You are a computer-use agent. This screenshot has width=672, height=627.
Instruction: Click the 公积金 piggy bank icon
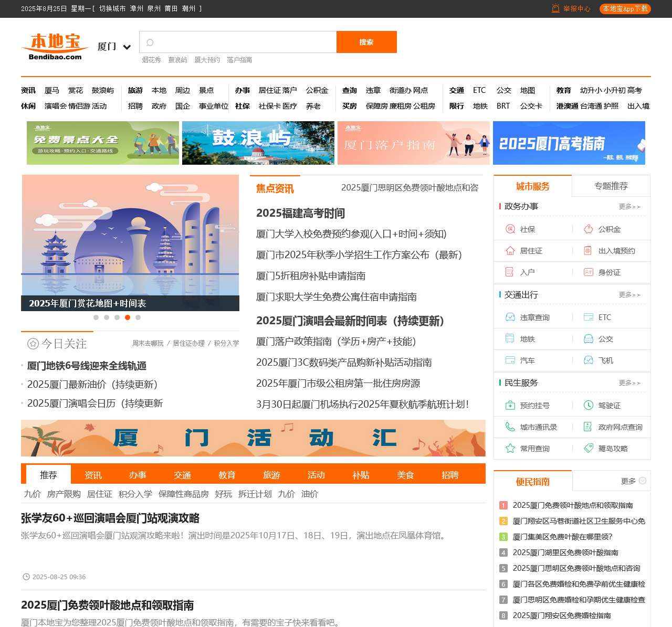click(588, 229)
